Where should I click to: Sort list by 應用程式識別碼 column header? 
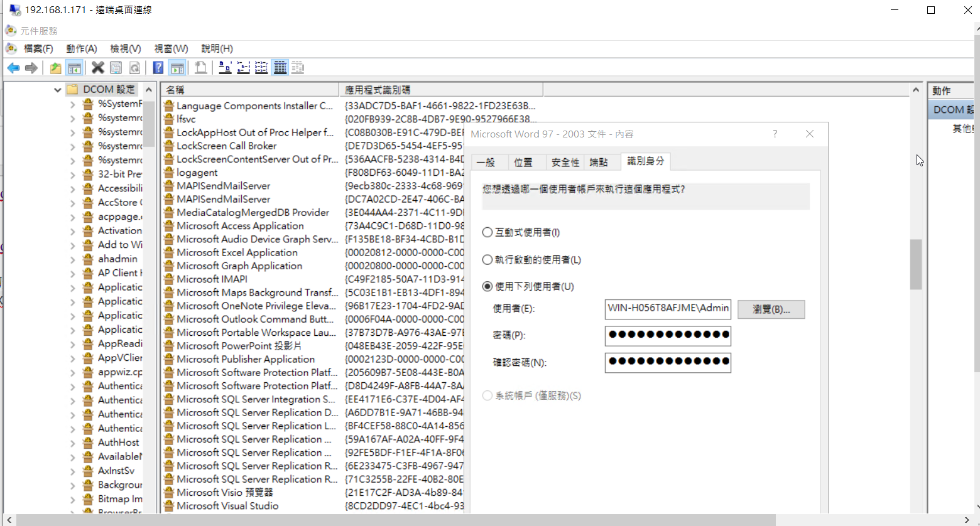click(x=441, y=90)
